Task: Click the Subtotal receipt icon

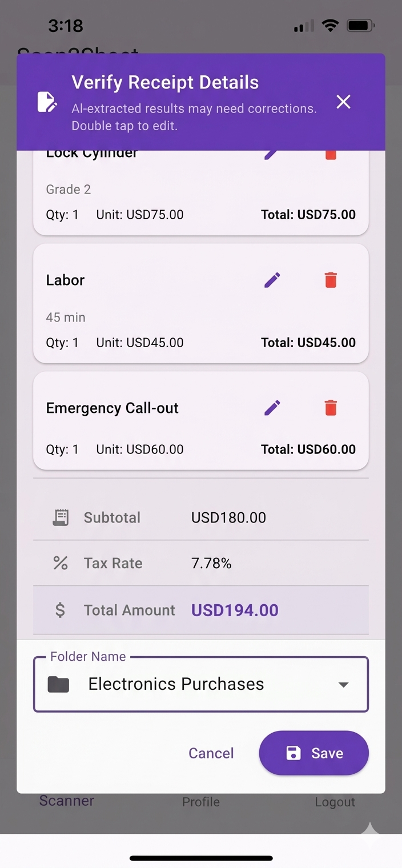Action: [x=61, y=517]
